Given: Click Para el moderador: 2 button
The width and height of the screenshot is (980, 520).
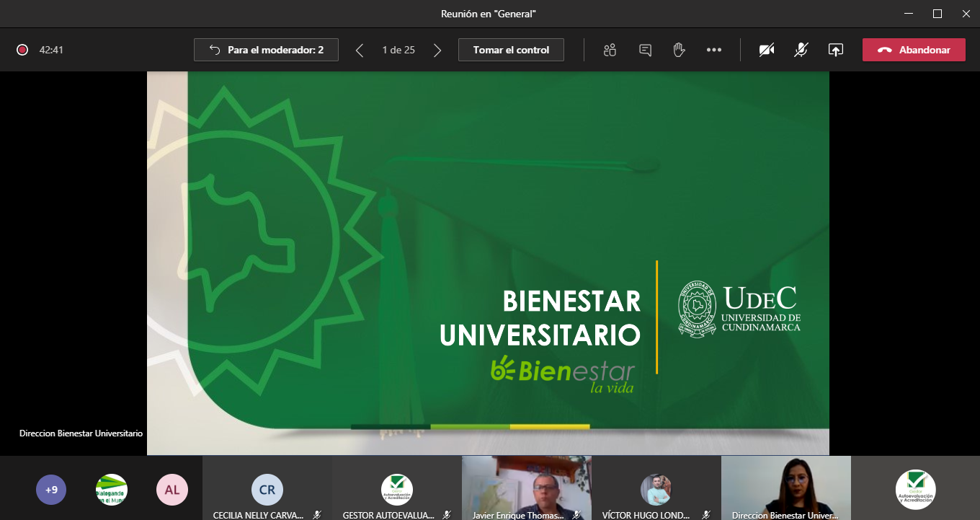Looking at the screenshot, I should 266,50.
